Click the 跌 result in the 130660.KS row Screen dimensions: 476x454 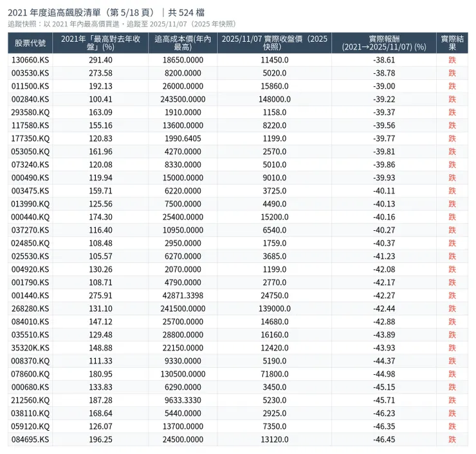pos(452,60)
